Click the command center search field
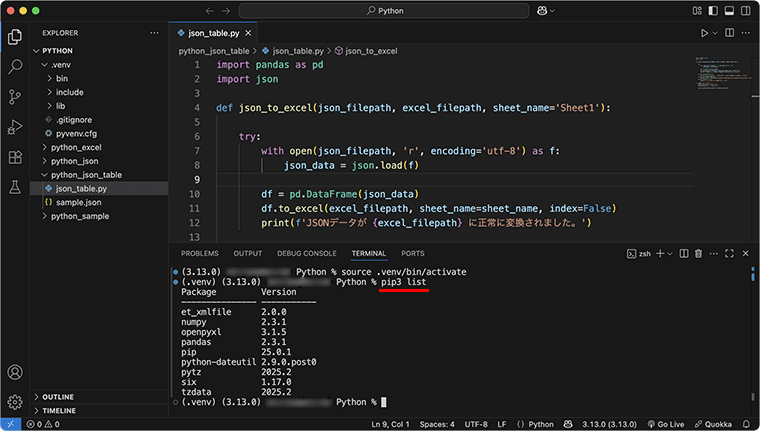This screenshot has height=431, width=760. coord(384,11)
